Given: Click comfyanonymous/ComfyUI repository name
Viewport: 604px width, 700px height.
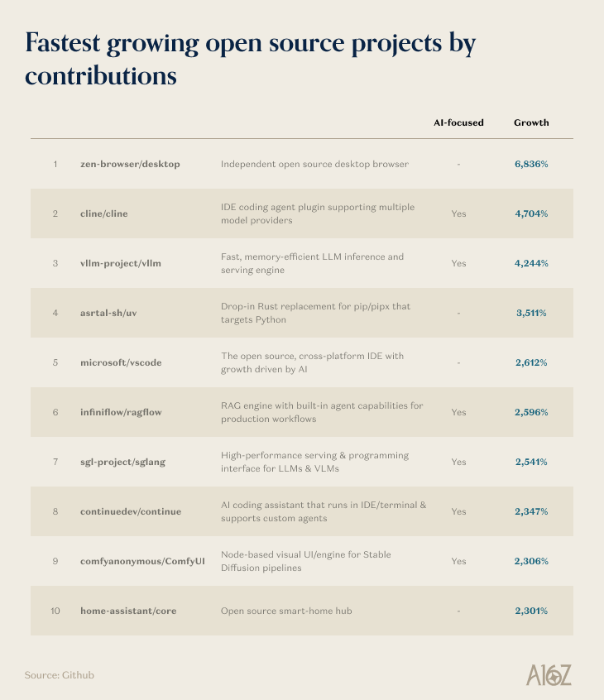Looking at the screenshot, I should tap(142, 561).
